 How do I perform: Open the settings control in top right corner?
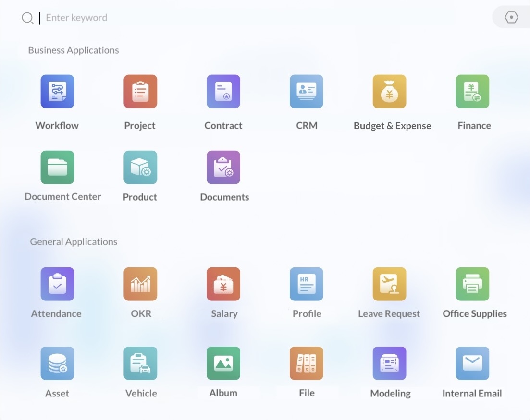(x=511, y=17)
